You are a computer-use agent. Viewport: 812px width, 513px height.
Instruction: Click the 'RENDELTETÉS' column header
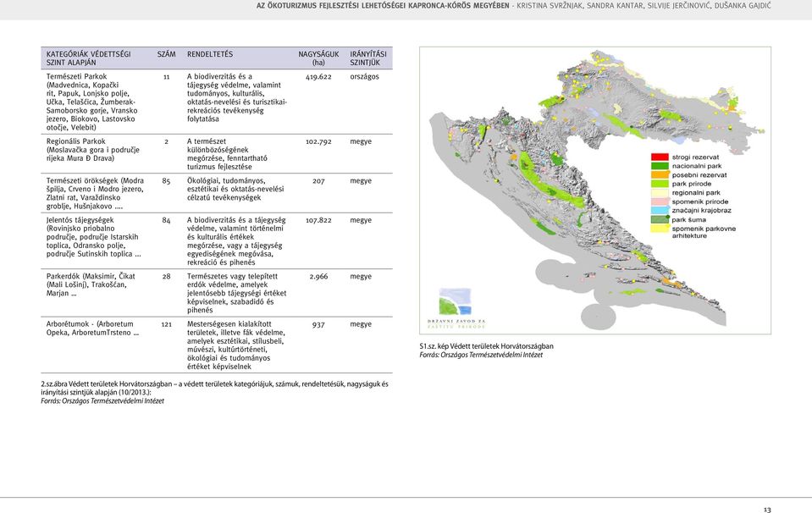coord(210,54)
